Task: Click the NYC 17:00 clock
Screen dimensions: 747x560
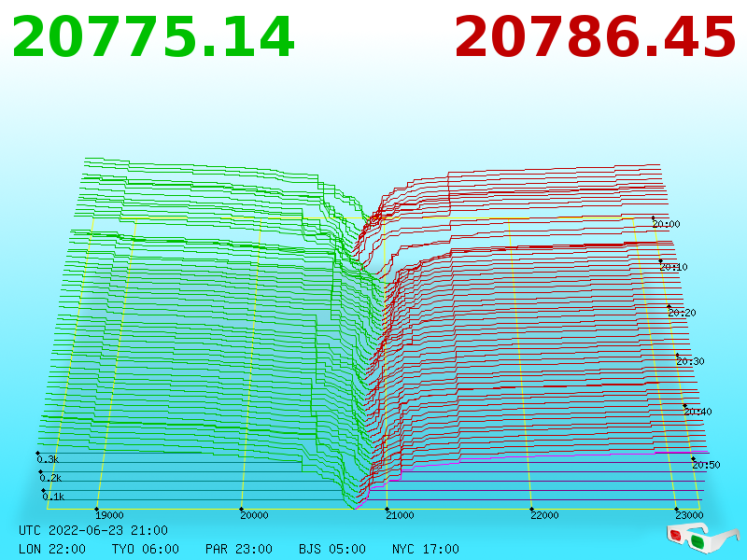Action: coord(426,549)
